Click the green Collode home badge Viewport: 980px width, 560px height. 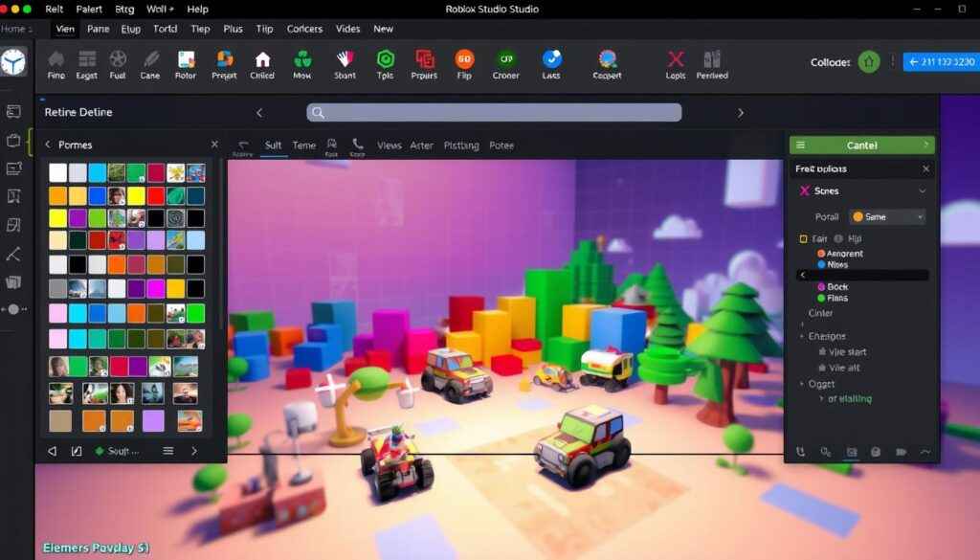pos(869,62)
